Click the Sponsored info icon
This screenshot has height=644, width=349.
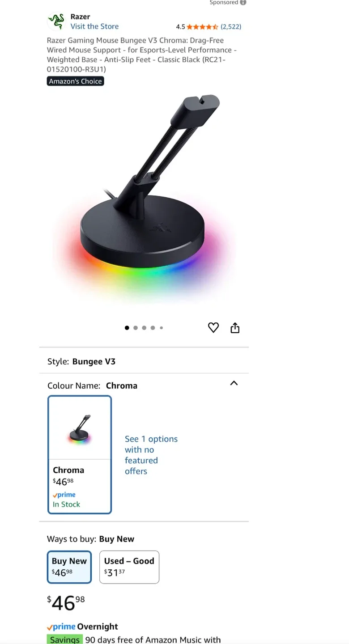pyautogui.click(x=243, y=2)
